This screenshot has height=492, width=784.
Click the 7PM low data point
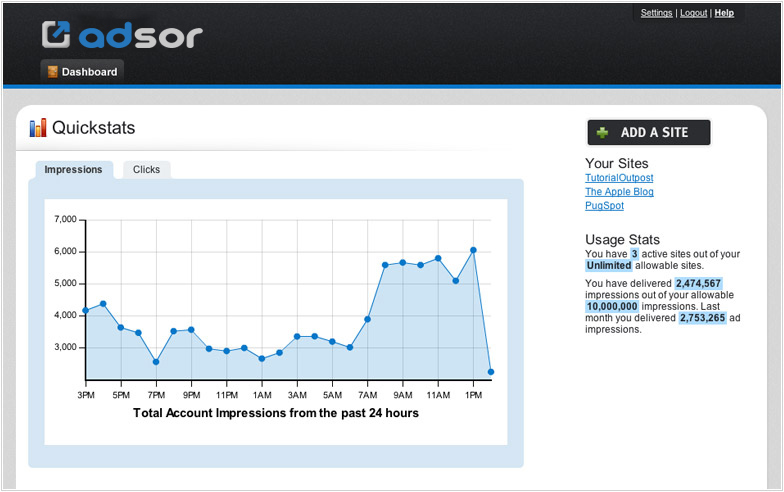pyautogui.click(x=156, y=362)
